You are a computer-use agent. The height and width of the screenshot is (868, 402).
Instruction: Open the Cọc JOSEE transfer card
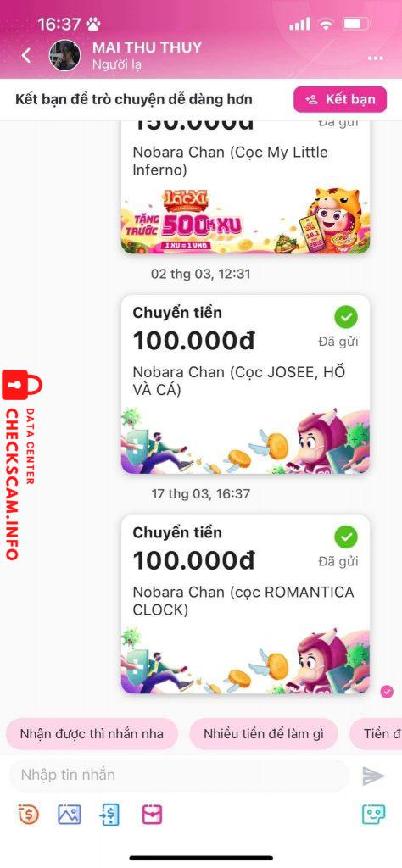pos(245,384)
